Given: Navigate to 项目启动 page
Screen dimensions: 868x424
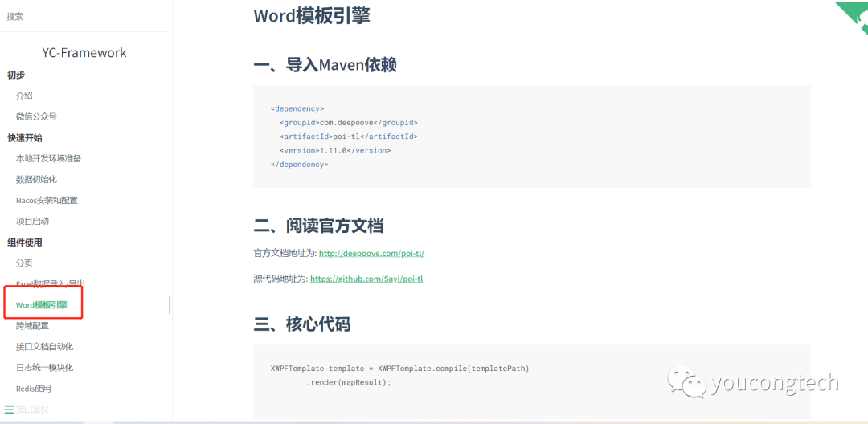Looking at the screenshot, I should tap(33, 222).
